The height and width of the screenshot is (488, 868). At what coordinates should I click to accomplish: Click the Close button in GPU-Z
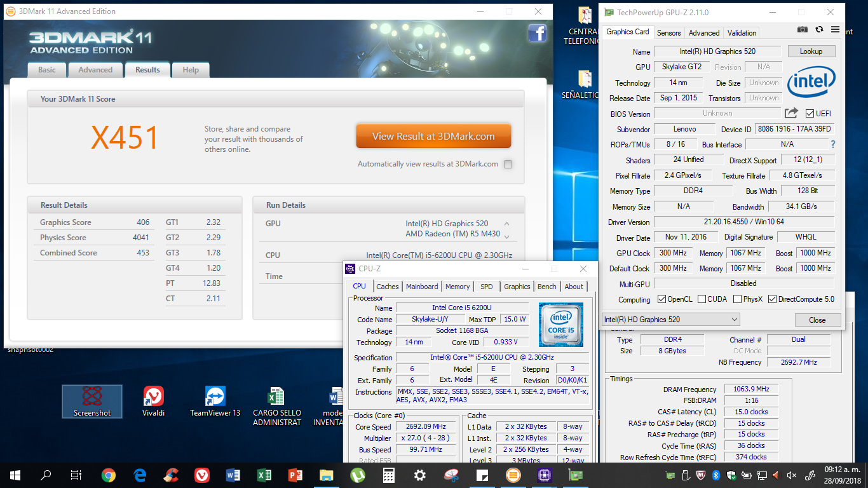pos(817,320)
